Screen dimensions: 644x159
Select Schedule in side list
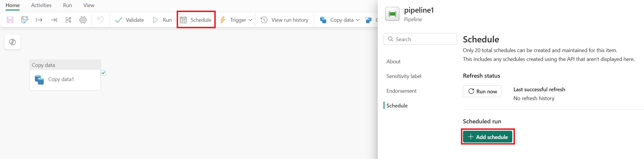coord(397,106)
